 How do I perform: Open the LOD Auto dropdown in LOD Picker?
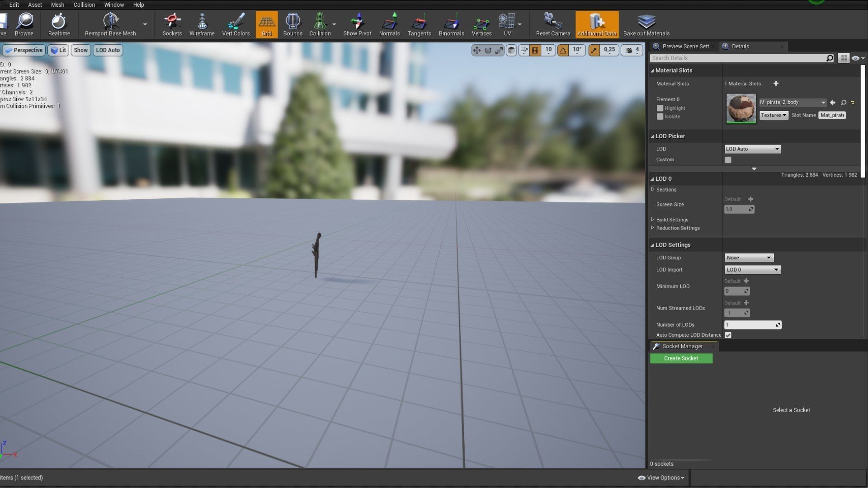[752, 149]
